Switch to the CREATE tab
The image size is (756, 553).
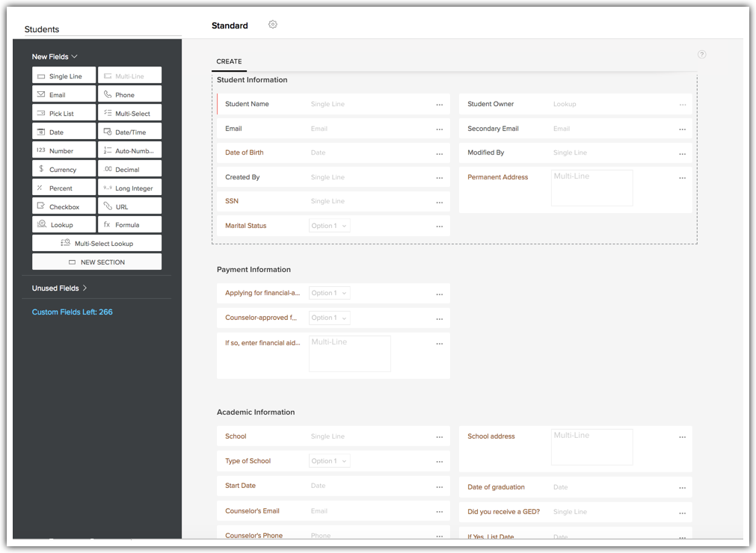pyautogui.click(x=229, y=61)
